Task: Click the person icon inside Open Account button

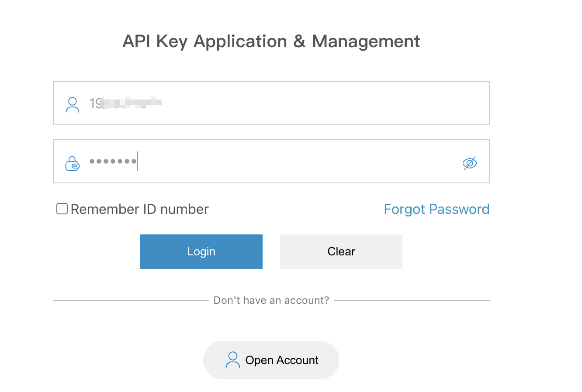Action: [x=233, y=360]
